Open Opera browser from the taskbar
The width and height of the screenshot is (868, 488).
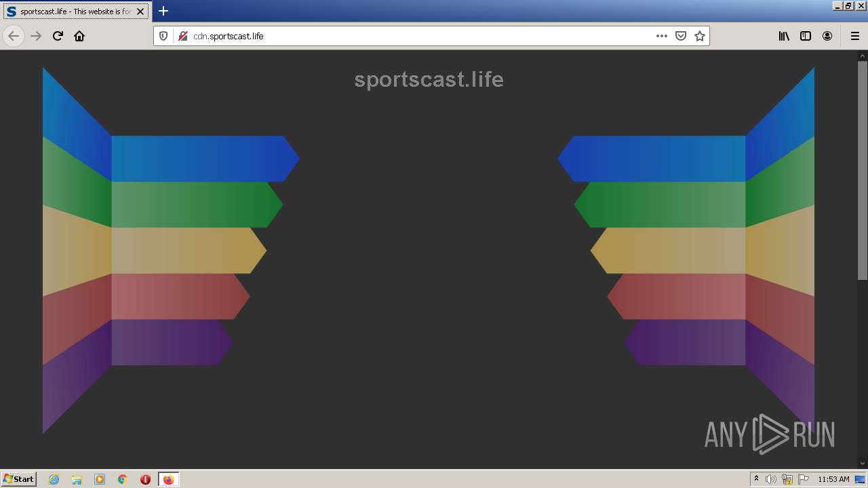(145, 479)
